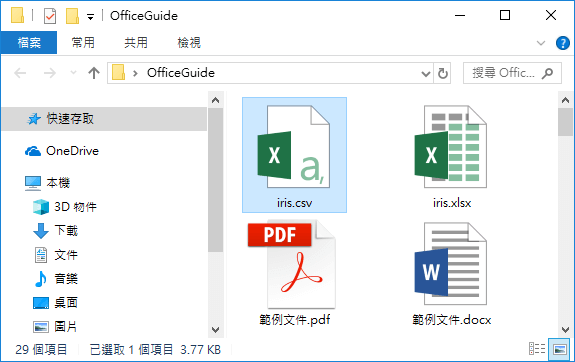The image size is (575, 362).
Task: Switch to large icons view in status bar
Action: [x=559, y=349]
